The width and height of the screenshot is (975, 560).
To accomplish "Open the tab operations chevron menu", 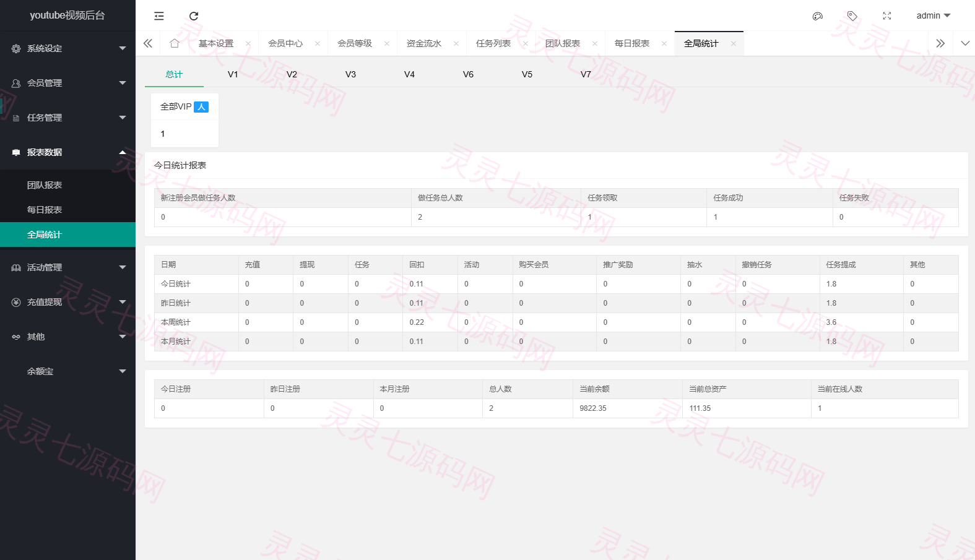I will [x=965, y=43].
